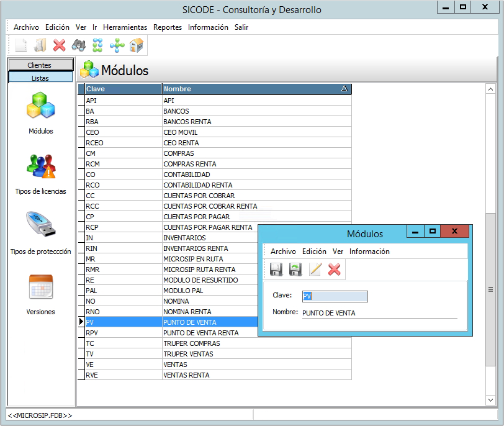The image size is (504, 426).
Task: Open the Edición menu in Módulos dialog
Action: (314, 252)
